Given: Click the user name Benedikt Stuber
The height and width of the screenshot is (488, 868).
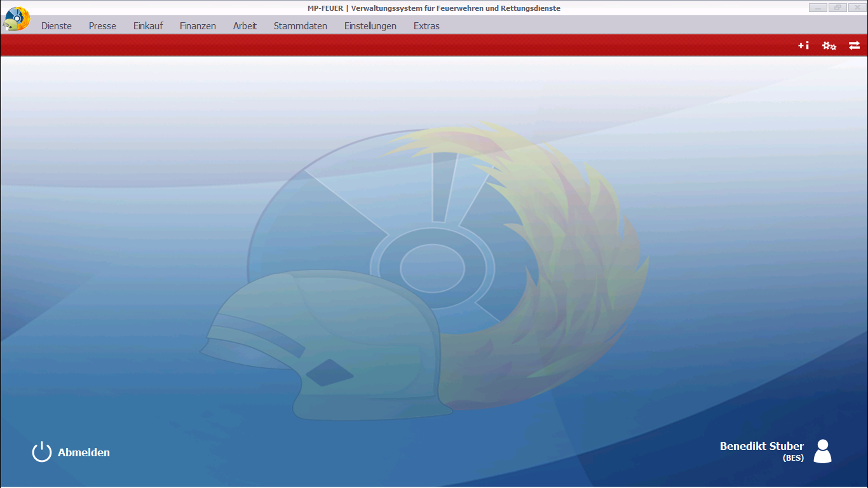Looking at the screenshot, I should point(762,446).
